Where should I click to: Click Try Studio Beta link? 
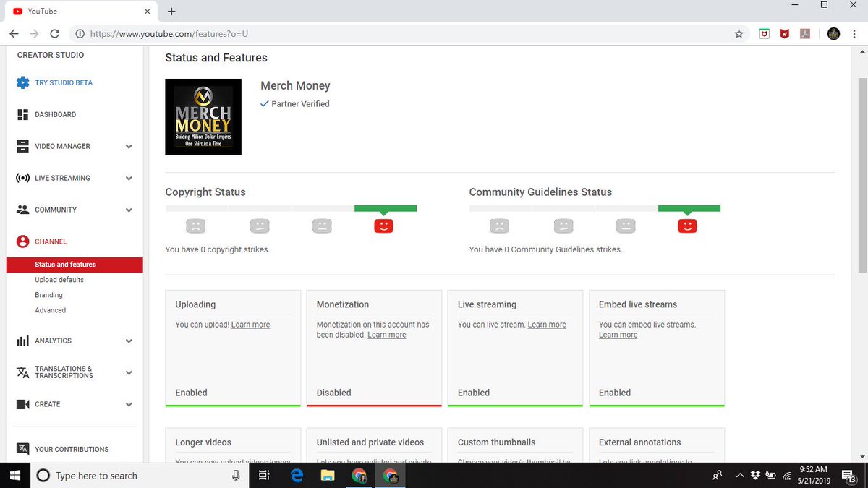(64, 82)
